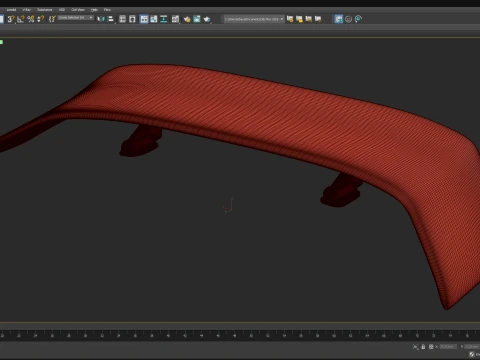This screenshot has height=360, width=480.
Task: Toggle Absolute/Offset transform mode icon
Action: 431,347
